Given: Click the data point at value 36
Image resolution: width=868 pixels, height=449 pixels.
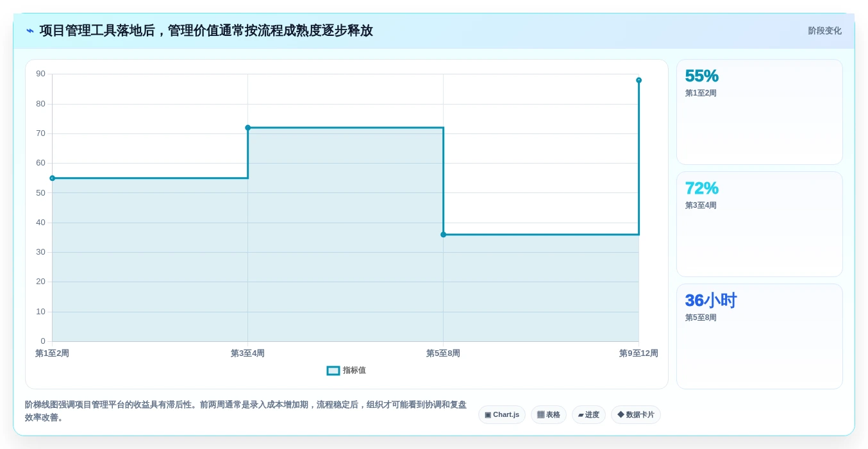Looking at the screenshot, I should [x=444, y=235].
